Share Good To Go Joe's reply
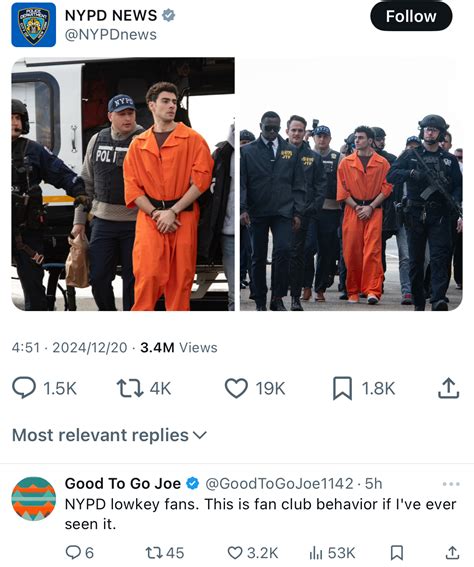This screenshot has height=567, width=474. [x=452, y=553]
